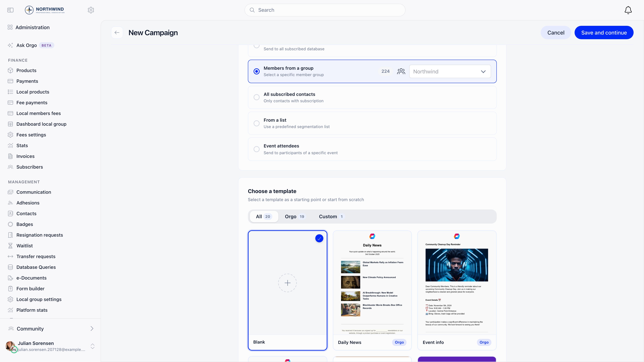
Task: Click the Invoices document icon
Action: tap(10, 156)
